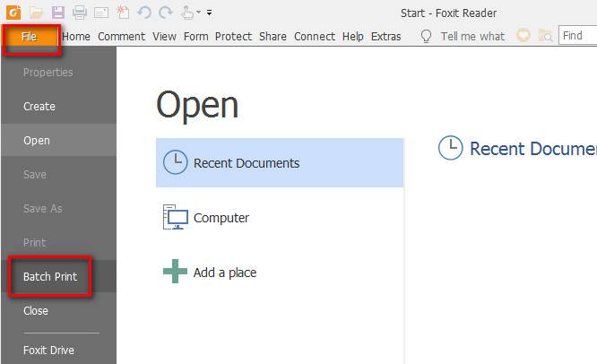Select the Recent Documents location
597x364 pixels.
(280, 162)
